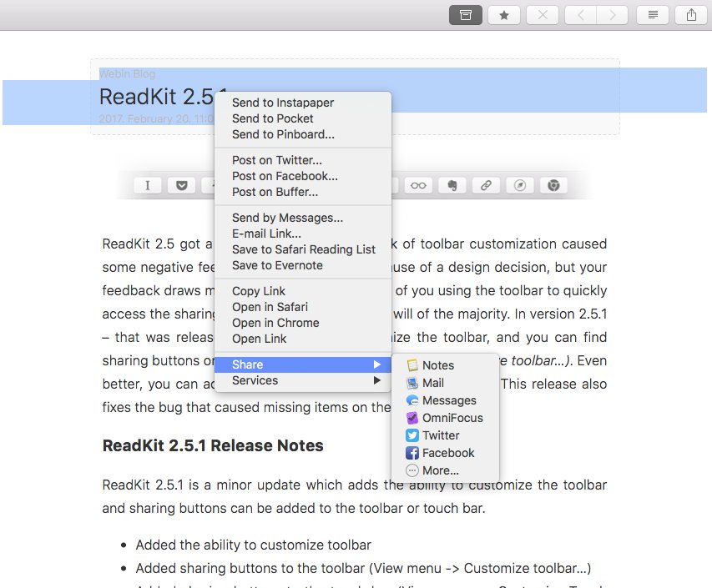
Task: Choose Post on Buffer...
Action: click(x=303, y=192)
